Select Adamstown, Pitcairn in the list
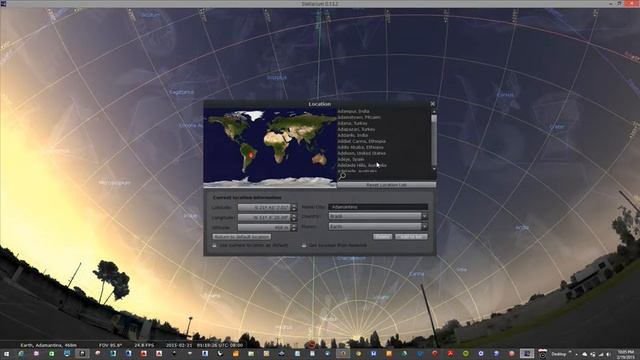The image size is (640, 360). tap(359, 117)
